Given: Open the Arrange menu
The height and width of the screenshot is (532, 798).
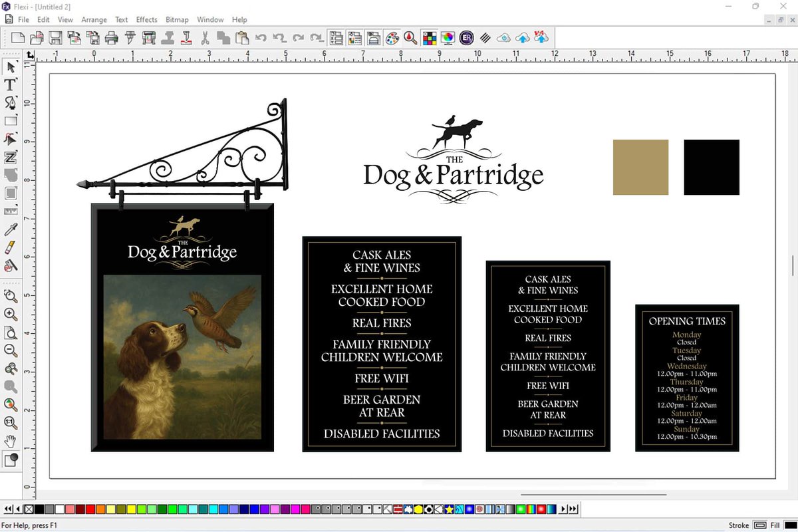Looking at the screenshot, I should [x=94, y=20].
